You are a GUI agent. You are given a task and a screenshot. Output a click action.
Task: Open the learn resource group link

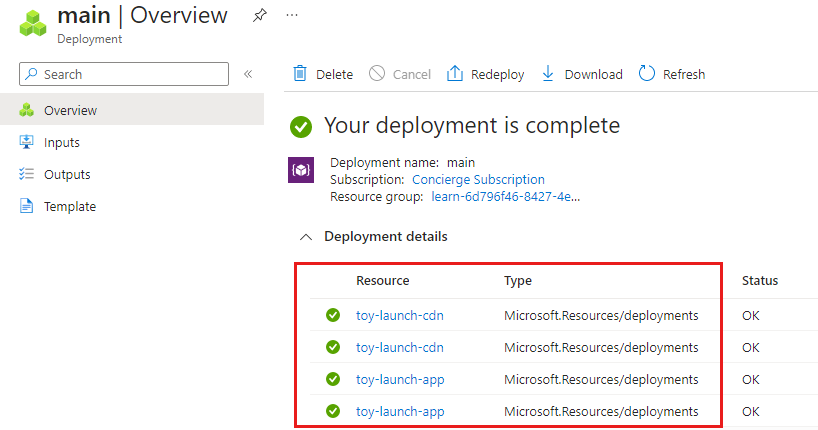(x=505, y=196)
